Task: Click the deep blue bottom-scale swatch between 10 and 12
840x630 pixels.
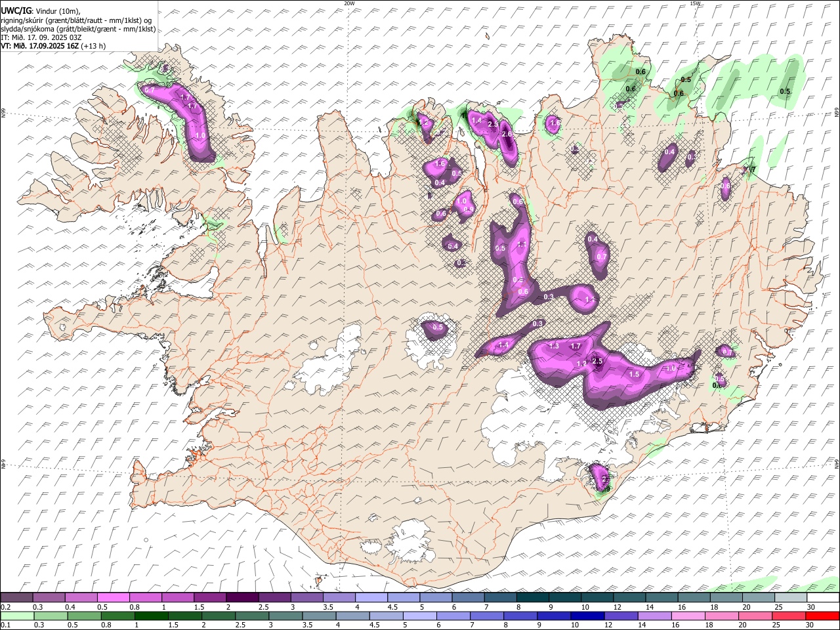Action: [587, 616]
